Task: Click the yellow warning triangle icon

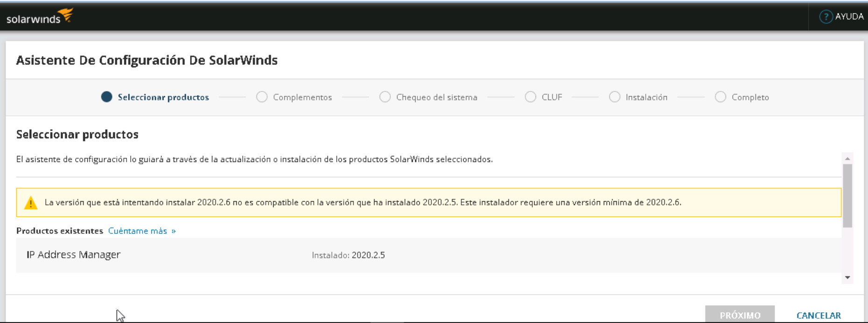Action: click(x=31, y=203)
